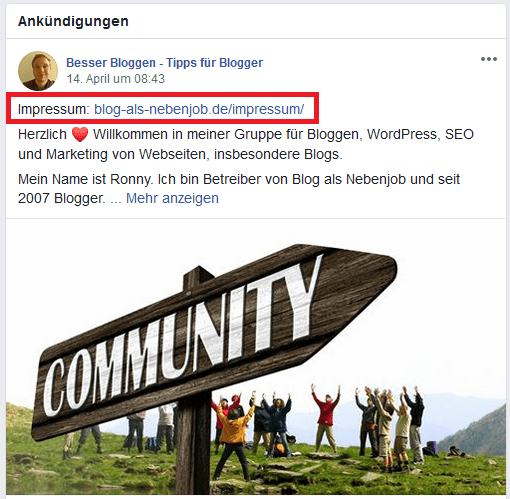This screenshot has width=510, height=499.
Task: Open the community signpost photo
Action: click(256, 358)
